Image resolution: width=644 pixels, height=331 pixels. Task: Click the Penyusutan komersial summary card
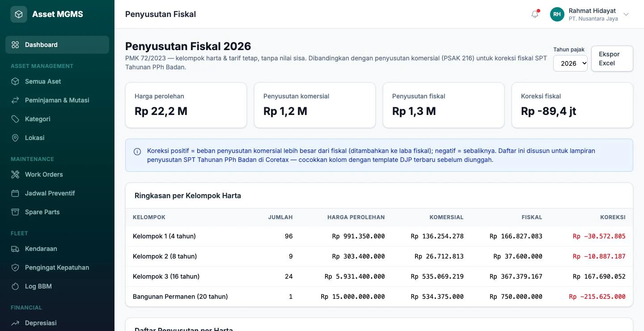[x=315, y=105]
